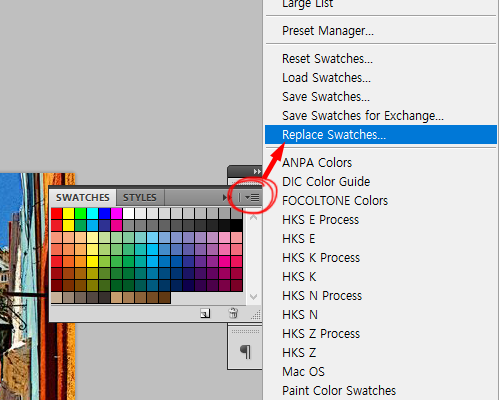The height and width of the screenshot is (400, 500).
Task: Collapse the panel dock with double-arrow icon
Action: pyautogui.click(x=257, y=171)
